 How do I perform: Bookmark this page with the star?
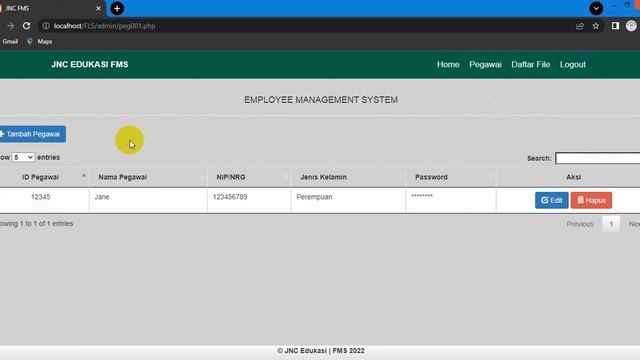tap(596, 26)
